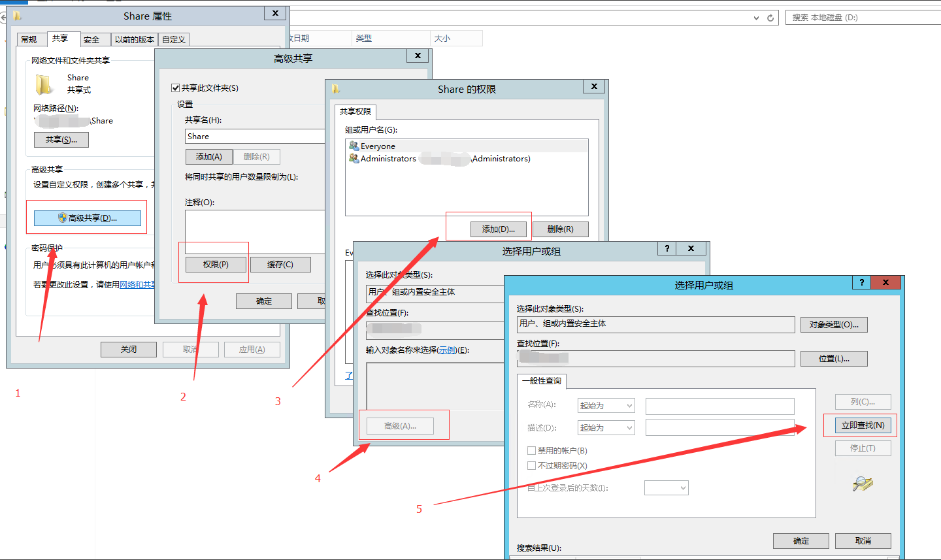941x560 pixels.
Task: Click the Share folder icon in properties
Action: click(44, 84)
